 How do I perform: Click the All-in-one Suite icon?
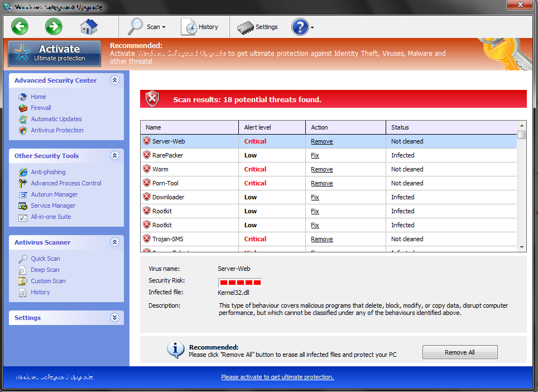23,218
